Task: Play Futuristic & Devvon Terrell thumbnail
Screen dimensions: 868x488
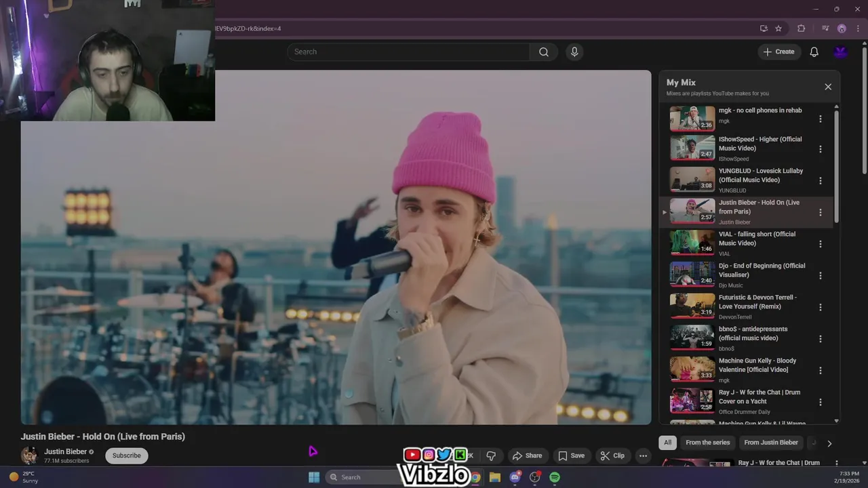Action: click(692, 306)
